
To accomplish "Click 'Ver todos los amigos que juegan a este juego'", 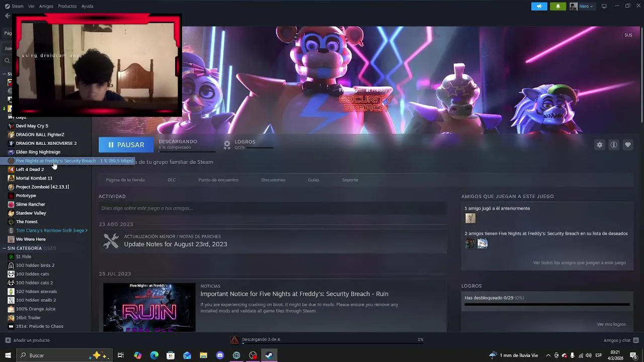I will pyautogui.click(x=580, y=263).
